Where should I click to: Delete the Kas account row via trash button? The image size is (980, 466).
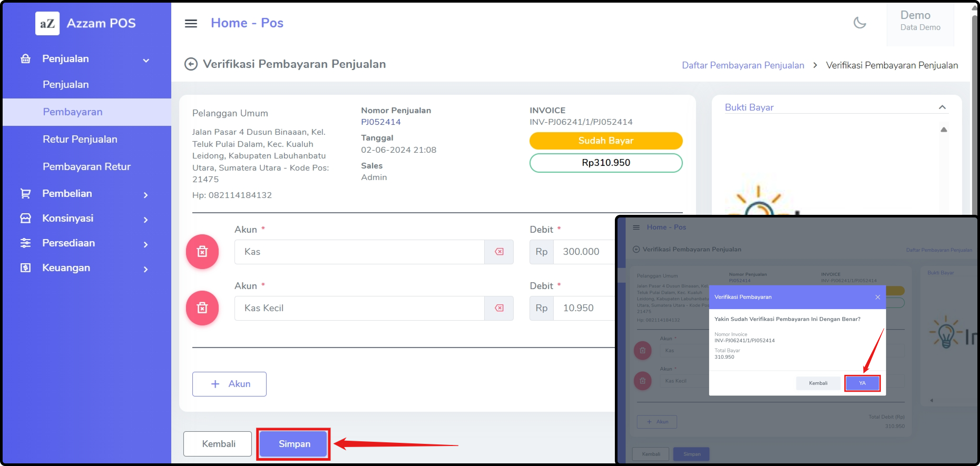202,252
